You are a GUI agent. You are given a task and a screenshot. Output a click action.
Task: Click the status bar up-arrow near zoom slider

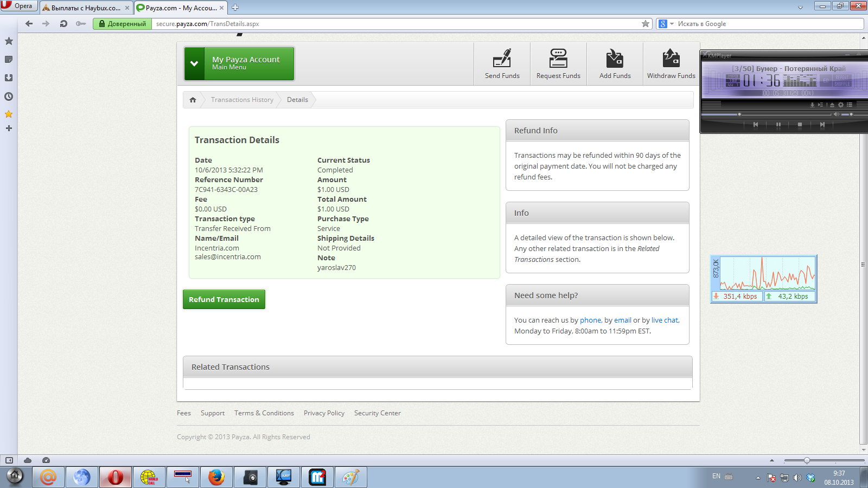click(772, 460)
